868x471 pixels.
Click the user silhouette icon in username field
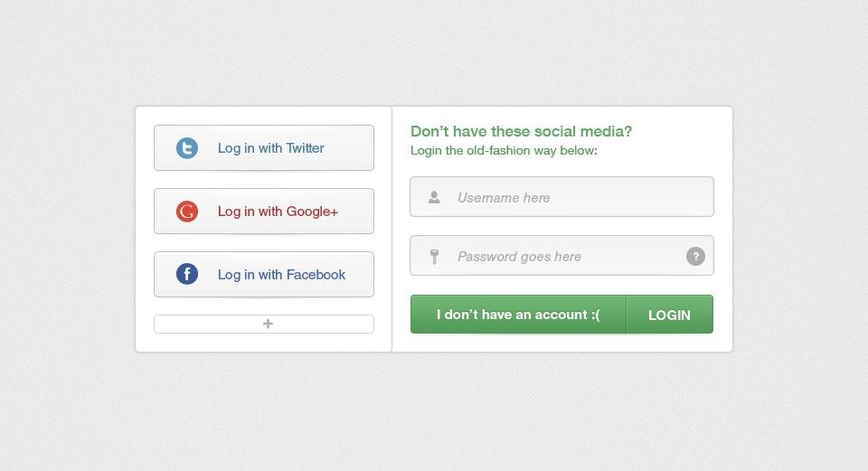[435, 197]
